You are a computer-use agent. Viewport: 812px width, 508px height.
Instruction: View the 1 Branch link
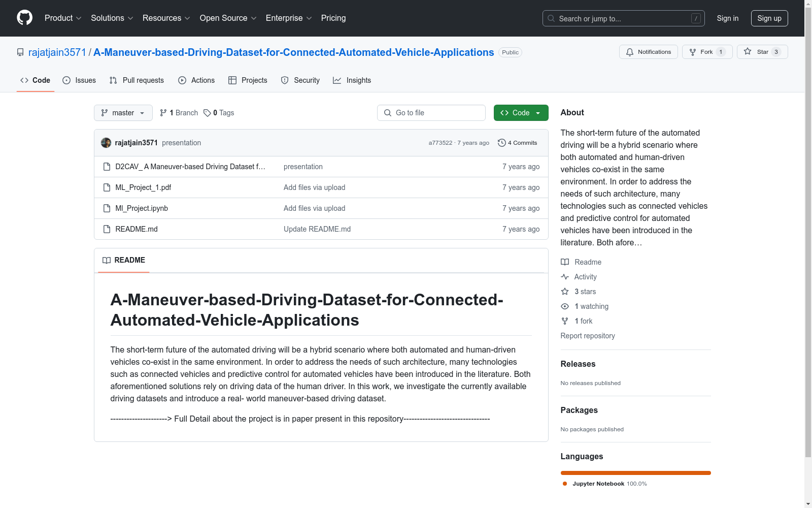point(179,113)
